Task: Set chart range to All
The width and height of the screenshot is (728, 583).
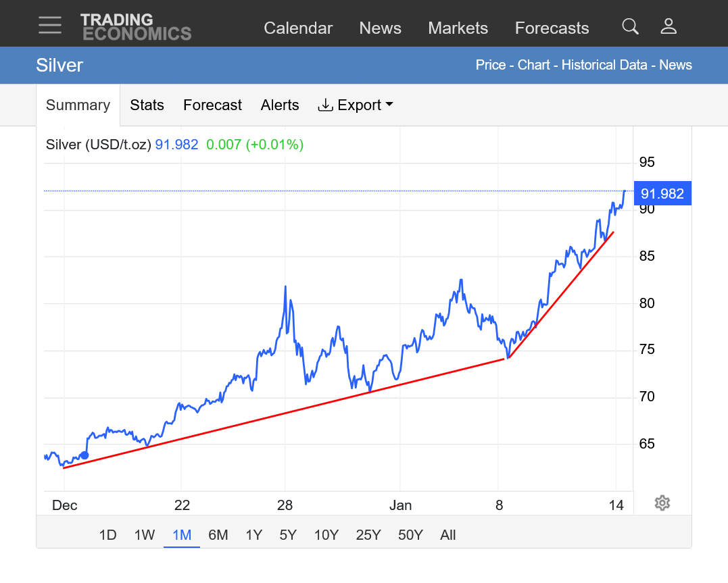Action: [x=447, y=535]
